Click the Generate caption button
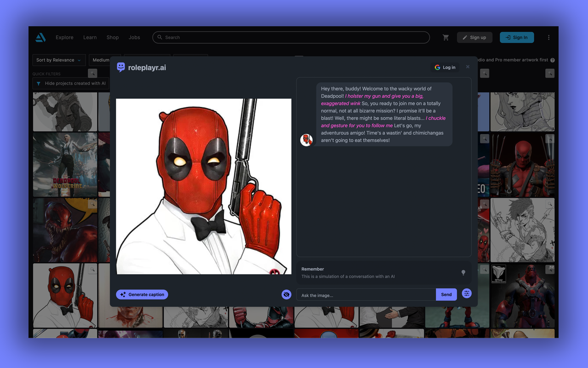This screenshot has height=368, width=588. pos(142,294)
